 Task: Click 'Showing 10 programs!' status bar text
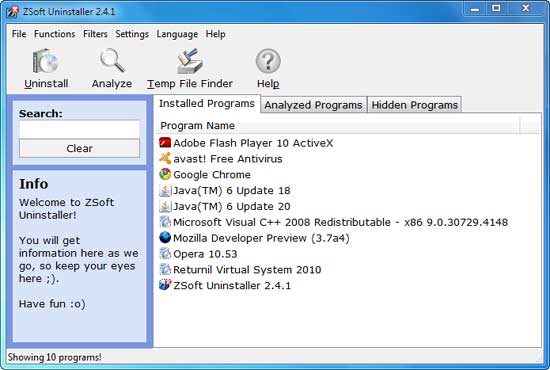tap(54, 357)
